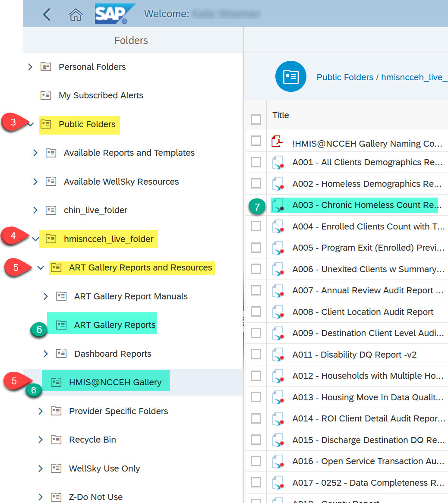Click the SAP logo
448x503 pixels.
pos(111,14)
